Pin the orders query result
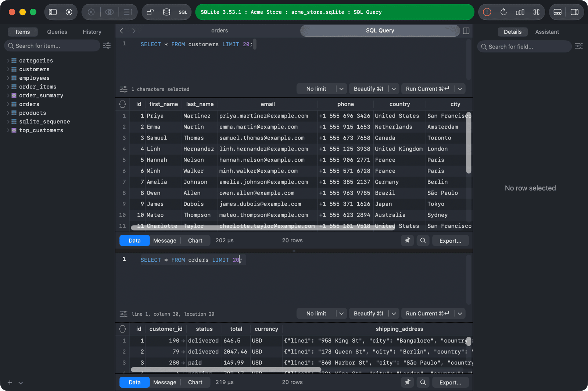 click(x=408, y=382)
